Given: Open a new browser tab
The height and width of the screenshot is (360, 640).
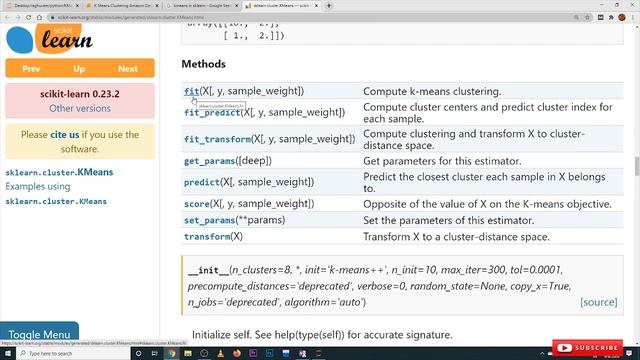Looking at the screenshot, I should pyautogui.click(x=329, y=6).
